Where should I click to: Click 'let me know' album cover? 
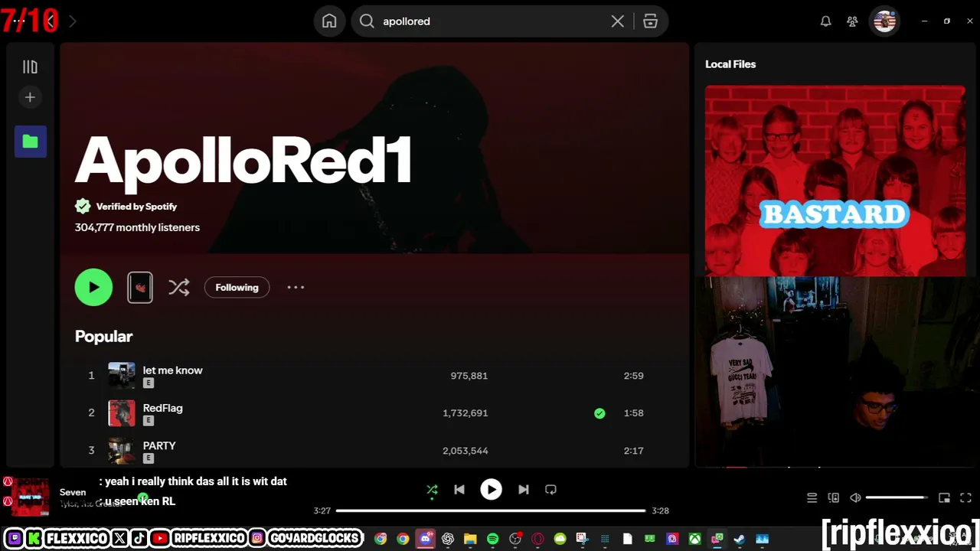[122, 376]
